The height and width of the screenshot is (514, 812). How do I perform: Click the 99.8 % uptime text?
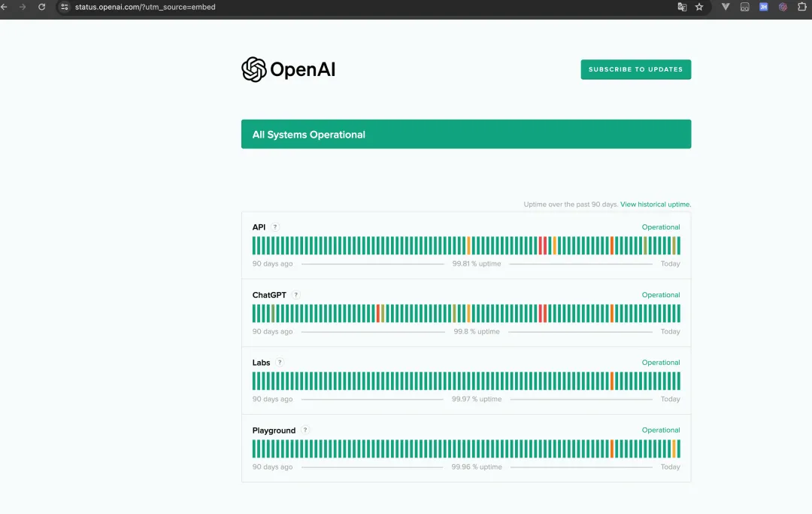click(477, 332)
